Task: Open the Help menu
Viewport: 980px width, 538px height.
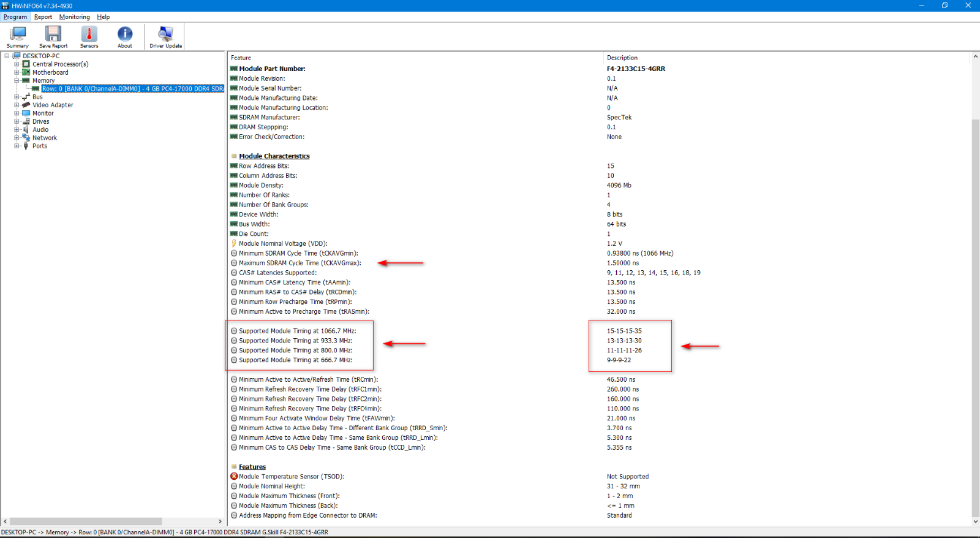Action: click(x=103, y=17)
